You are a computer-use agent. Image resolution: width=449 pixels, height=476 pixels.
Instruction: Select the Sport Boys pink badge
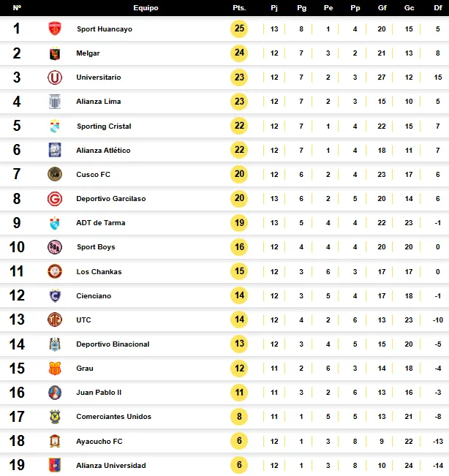click(55, 247)
